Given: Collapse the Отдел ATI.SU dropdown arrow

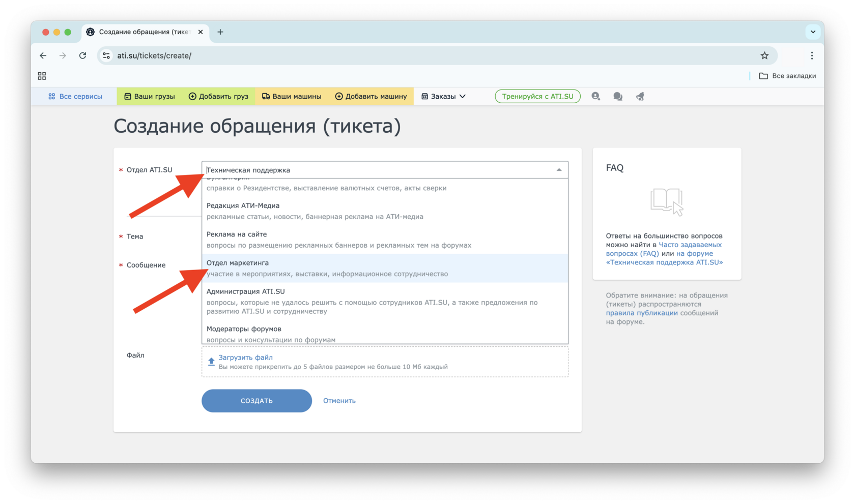Looking at the screenshot, I should pos(559,170).
